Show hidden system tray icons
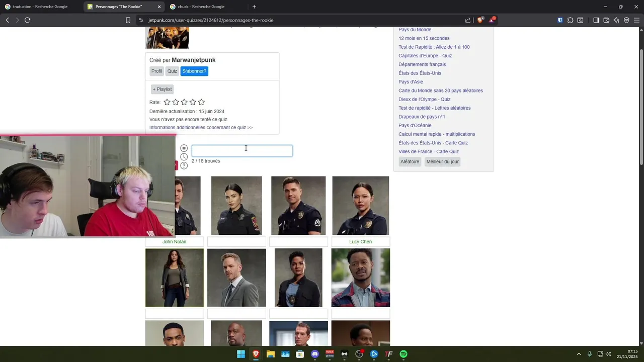The width and height of the screenshot is (644, 362). (x=579, y=354)
